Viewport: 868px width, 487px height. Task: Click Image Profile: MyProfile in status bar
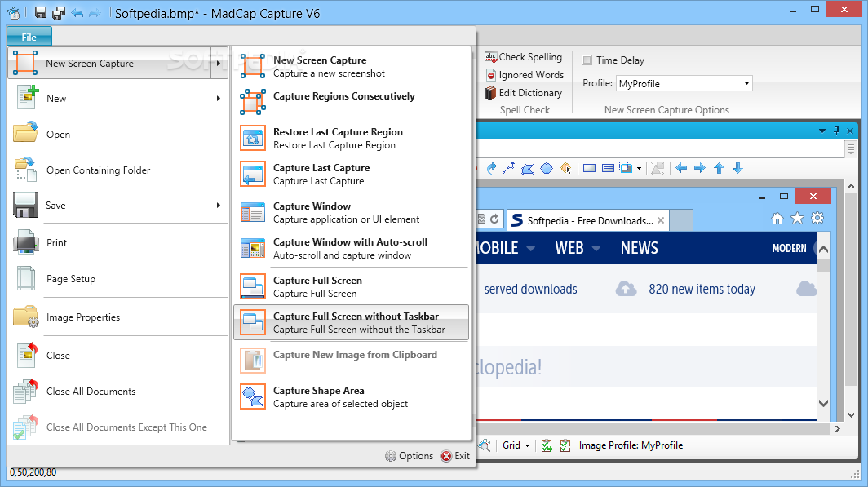(631, 445)
